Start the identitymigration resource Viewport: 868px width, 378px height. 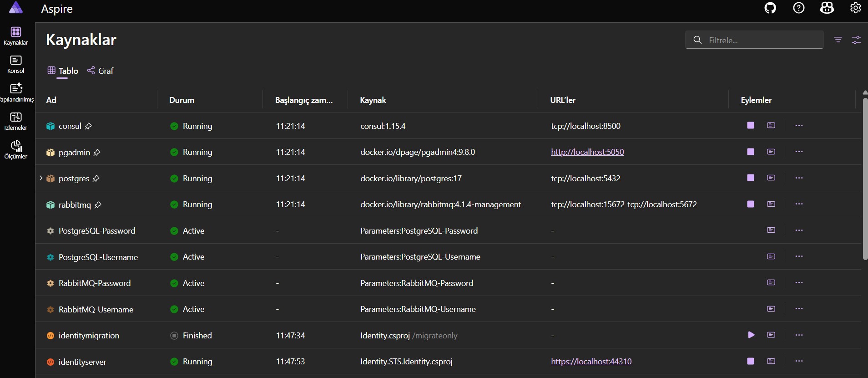751,335
